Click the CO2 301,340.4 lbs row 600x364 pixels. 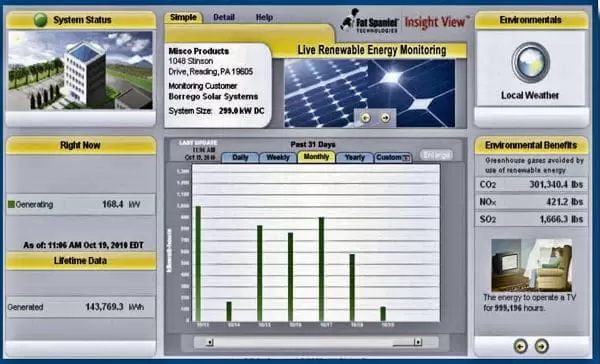click(x=532, y=184)
